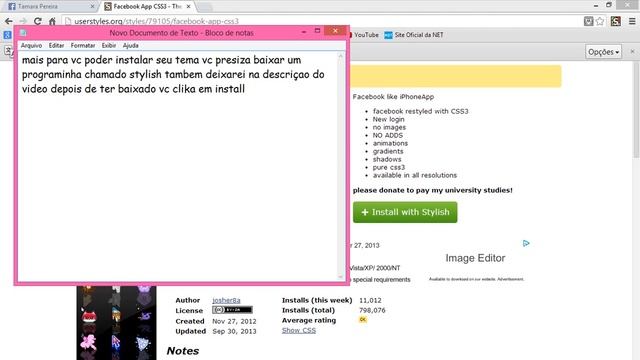Open the josher8a author link
Viewport: 640px width, 360px height.
click(226, 300)
